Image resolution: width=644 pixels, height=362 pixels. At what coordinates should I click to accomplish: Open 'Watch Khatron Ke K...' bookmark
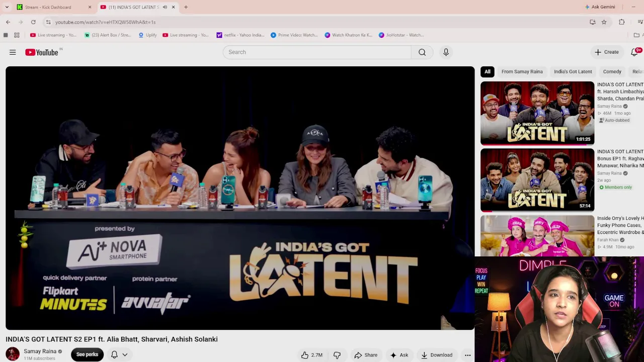pos(348,35)
